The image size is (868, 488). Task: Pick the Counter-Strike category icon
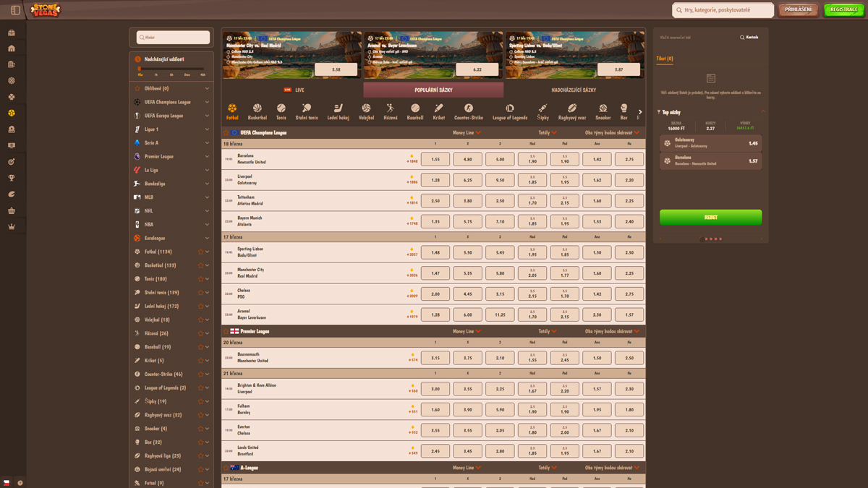[468, 111]
